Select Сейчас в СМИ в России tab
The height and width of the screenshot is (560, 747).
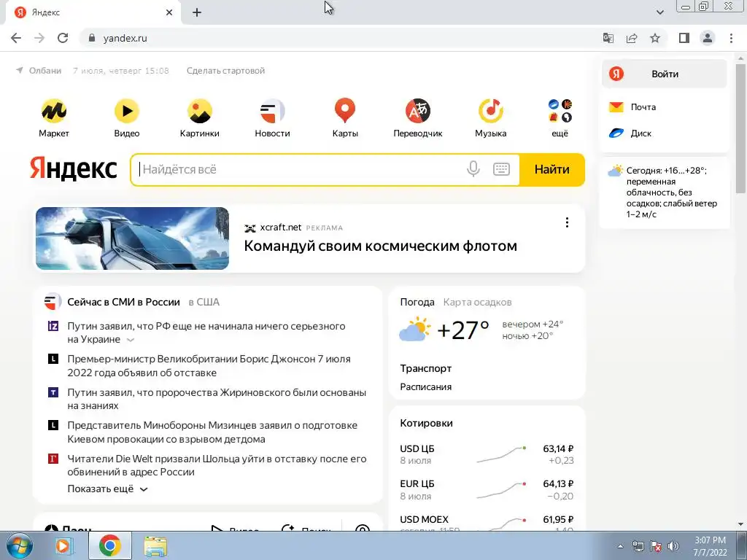123,302
